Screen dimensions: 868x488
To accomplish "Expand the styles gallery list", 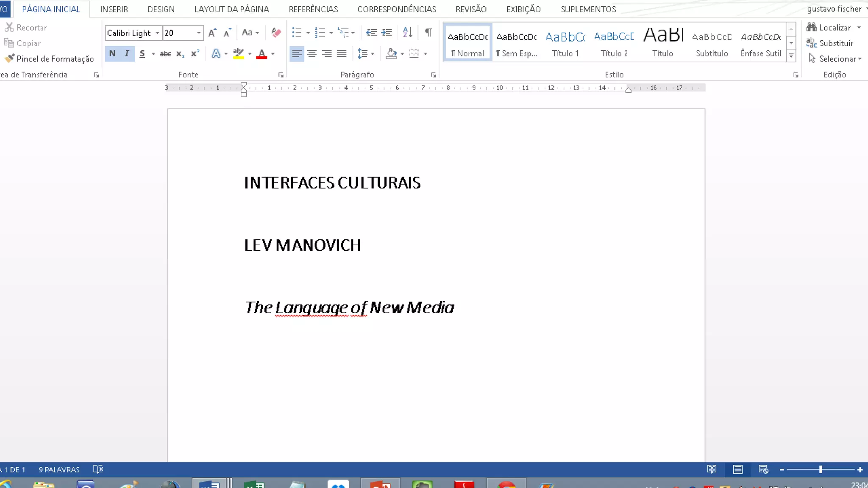I will (791, 55).
